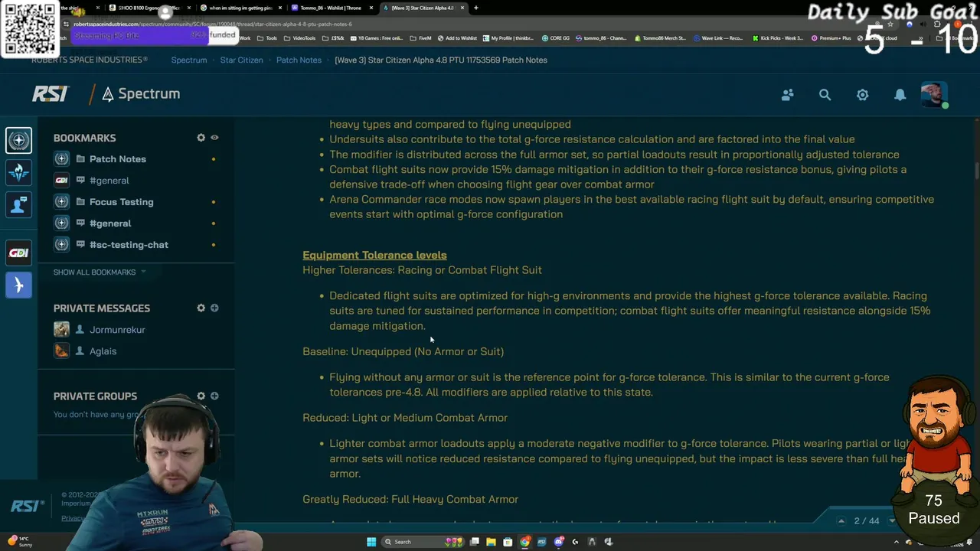Switch to SIHOO B100 Ergonomic browser tab
This screenshot has width=980, height=551.
point(149,8)
